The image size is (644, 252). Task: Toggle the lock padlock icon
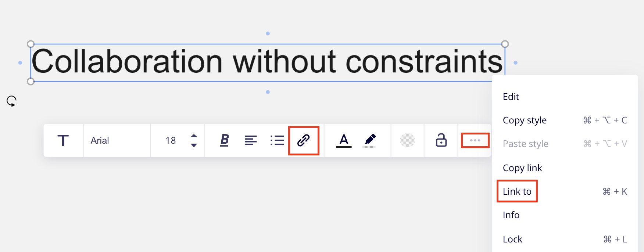pos(441,140)
